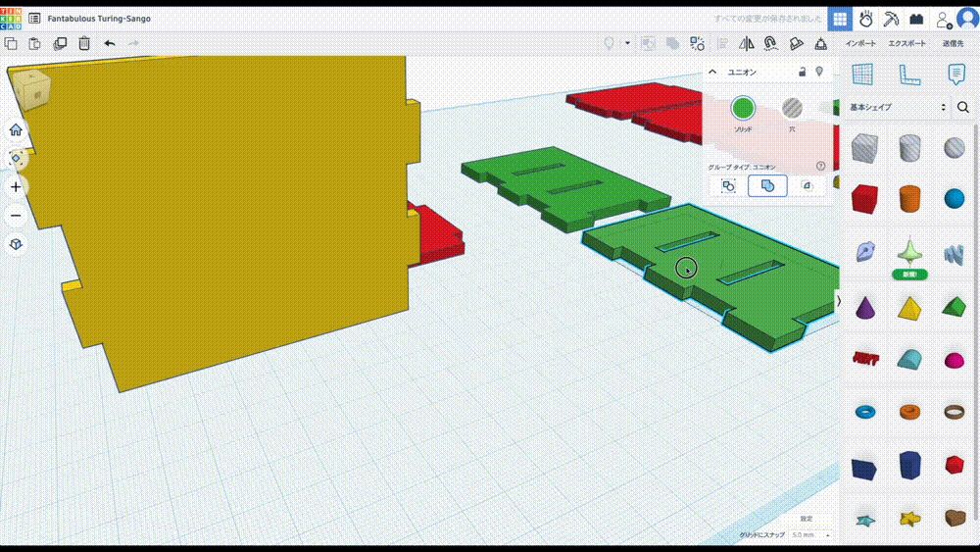Image resolution: width=980 pixels, height=552 pixels.
Task: Select the Ruler tool icon
Action: [908, 75]
